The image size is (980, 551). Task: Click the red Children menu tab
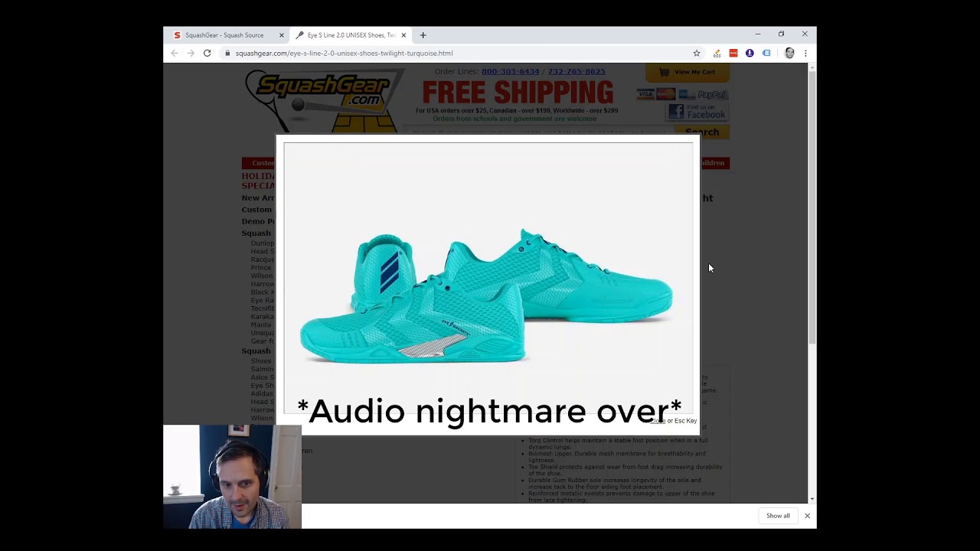click(x=714, y=163)
